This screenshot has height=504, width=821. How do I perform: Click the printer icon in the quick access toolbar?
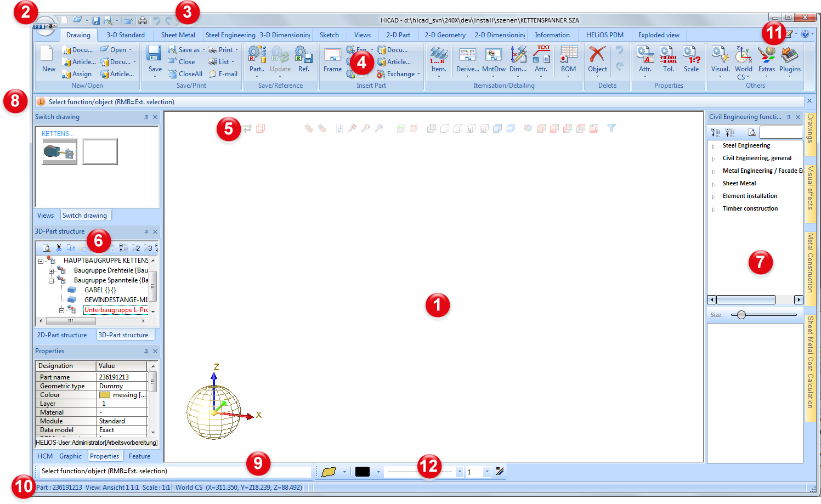click(x=143, y=21)
